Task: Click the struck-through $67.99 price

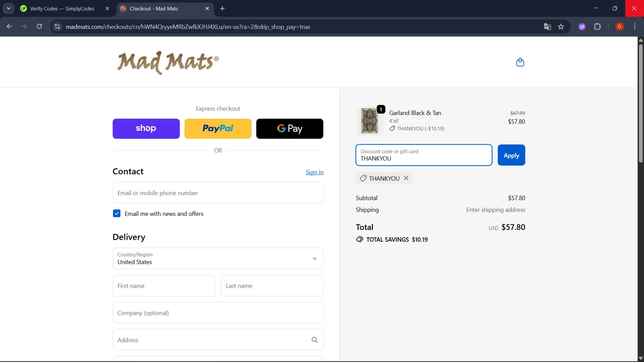Action: 517,113
